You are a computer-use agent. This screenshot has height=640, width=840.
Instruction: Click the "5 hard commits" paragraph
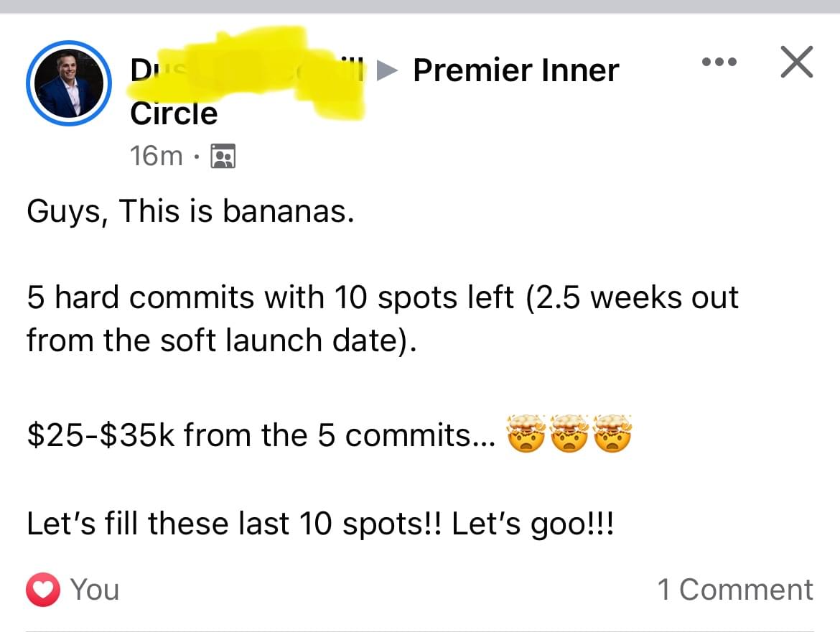point(382,298)
